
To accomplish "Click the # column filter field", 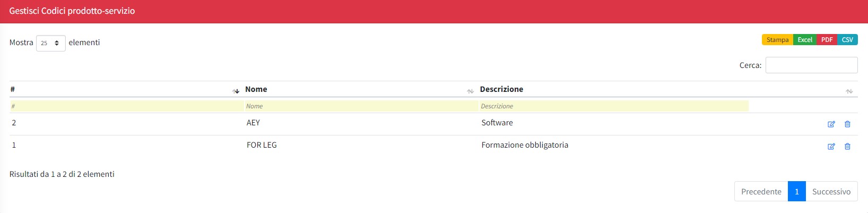I will coord(126,106).
